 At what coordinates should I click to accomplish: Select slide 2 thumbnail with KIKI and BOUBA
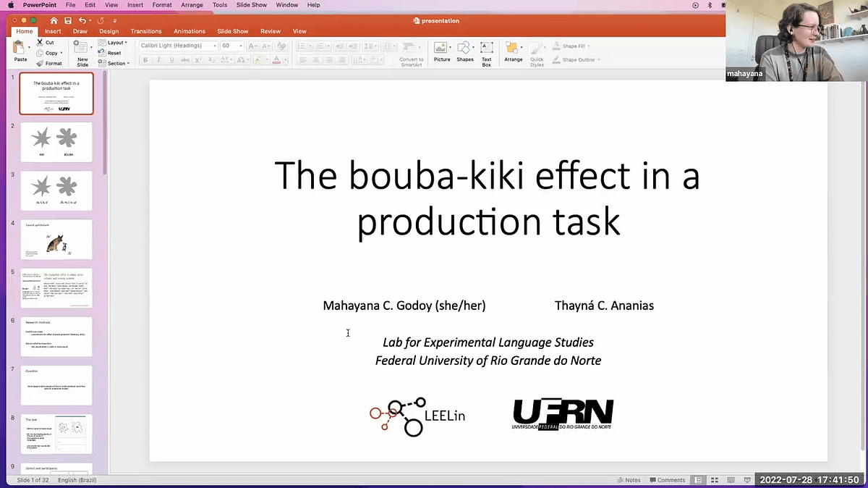click(56, 142)
